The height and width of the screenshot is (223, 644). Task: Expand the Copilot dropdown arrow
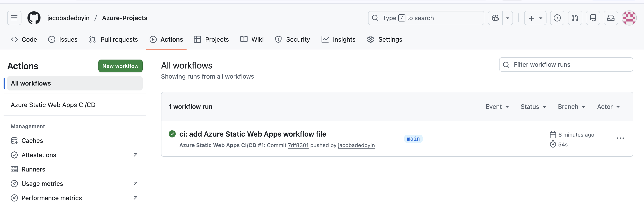[x=508, y=18]
